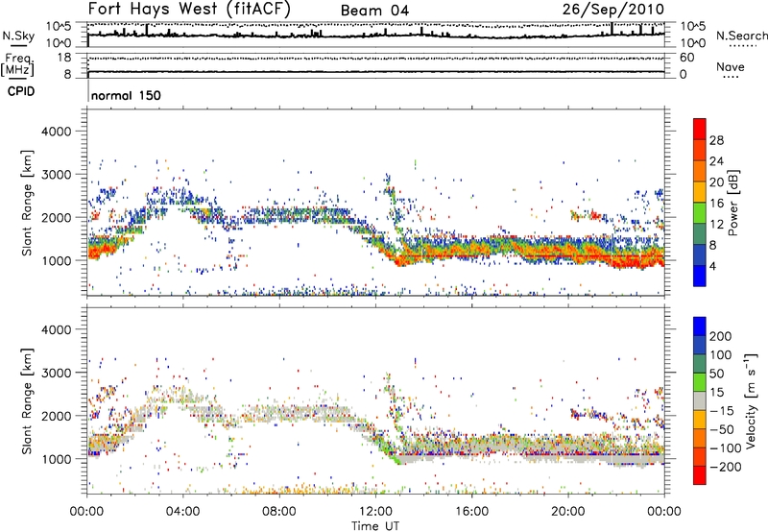Viewport: 768px width, 532px height.
Task: Click the "16:00" time axis label
Action: tap(471, 512)
